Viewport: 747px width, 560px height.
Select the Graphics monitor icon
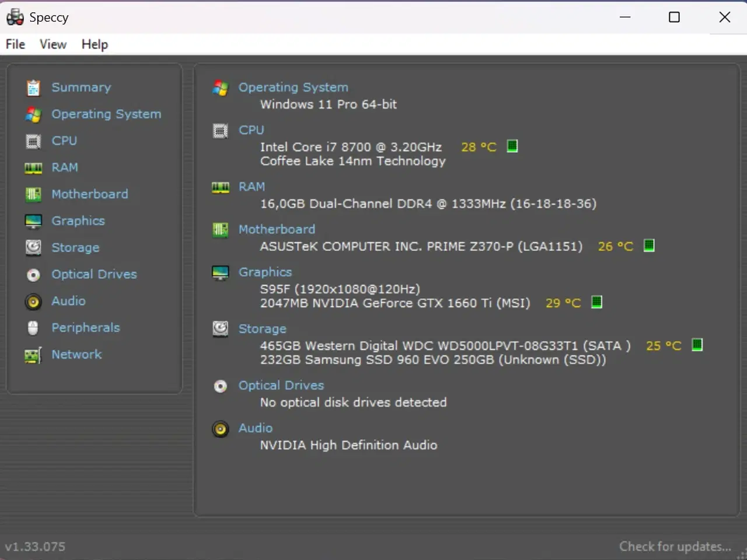tap(33, 220)
